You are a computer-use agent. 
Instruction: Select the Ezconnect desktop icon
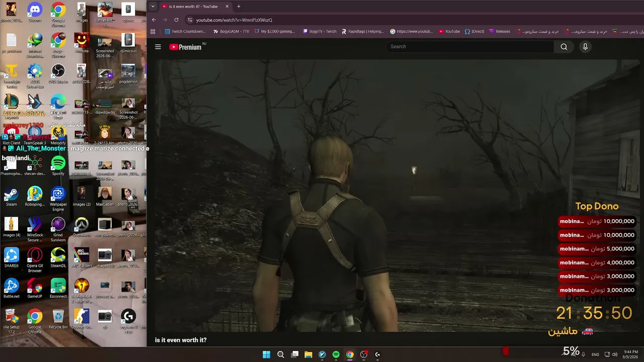[58, 289]
